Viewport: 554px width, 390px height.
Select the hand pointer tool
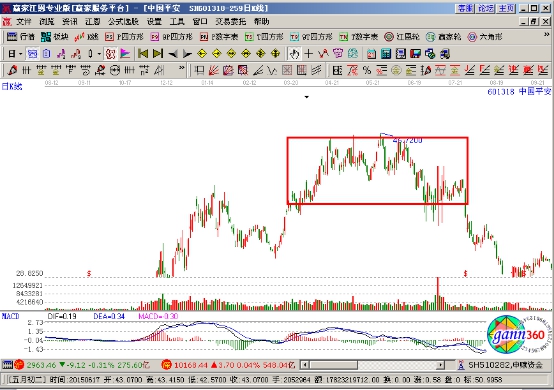294,54
